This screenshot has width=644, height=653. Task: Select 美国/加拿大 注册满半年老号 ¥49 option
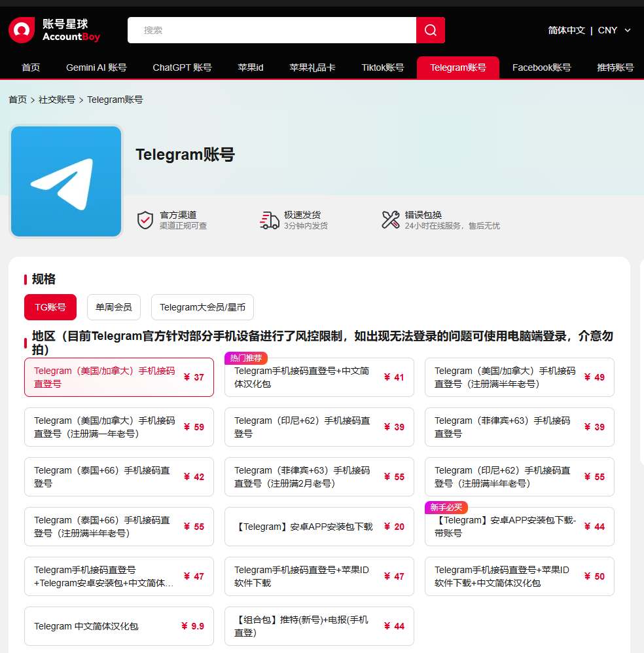coord(520,377)
